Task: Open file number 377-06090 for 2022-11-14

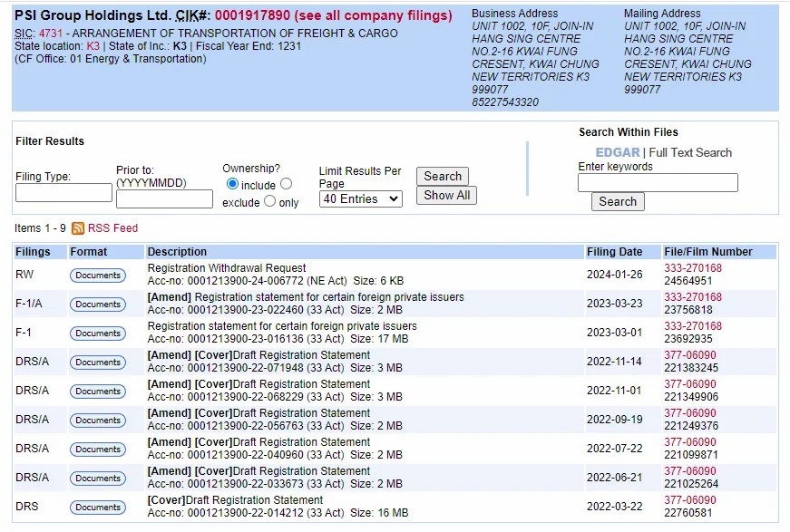Action: (x=689, y=355)
